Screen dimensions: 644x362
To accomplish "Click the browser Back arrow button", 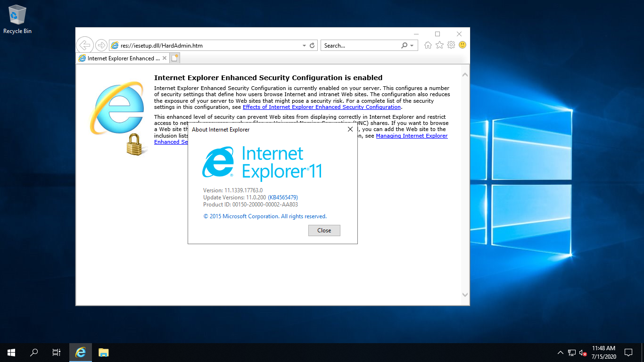I will point(85,45).
